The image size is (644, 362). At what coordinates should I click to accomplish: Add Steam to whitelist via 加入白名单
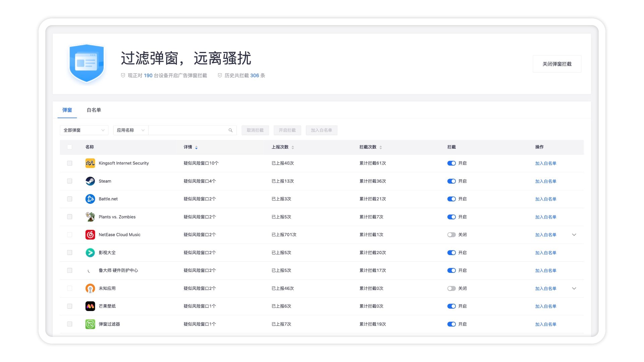coord(545,181)
